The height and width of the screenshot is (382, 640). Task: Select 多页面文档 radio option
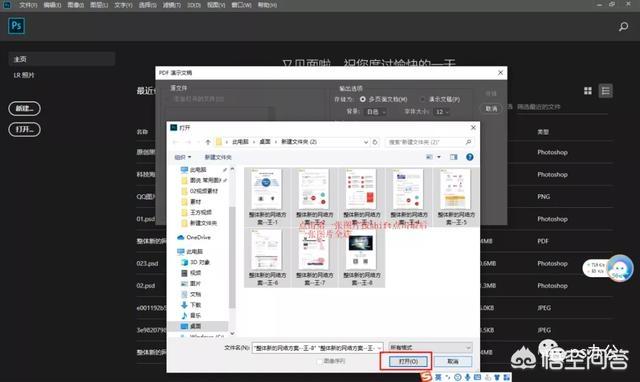(362, 99)
